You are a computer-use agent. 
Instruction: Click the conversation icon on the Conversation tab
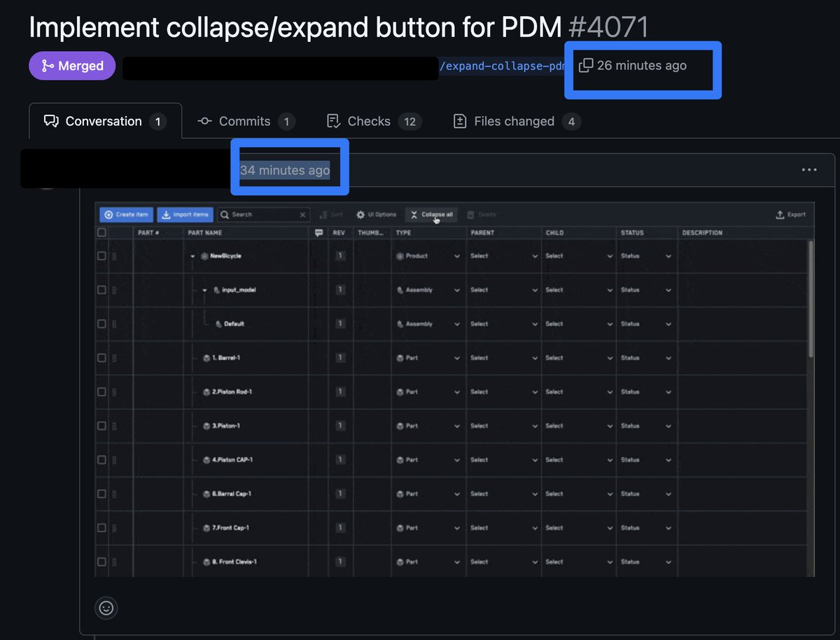click(51, 121)
